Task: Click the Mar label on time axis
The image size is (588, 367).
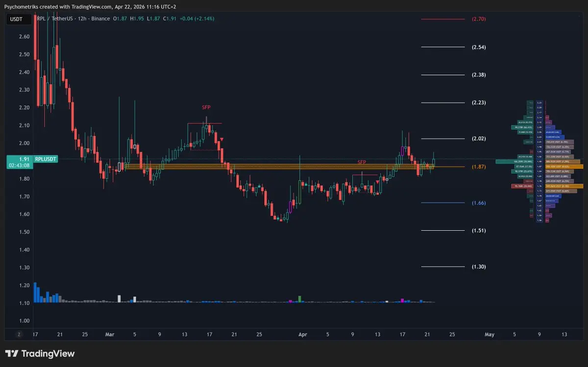Action: pyautogui.click(x=109, y=334)
